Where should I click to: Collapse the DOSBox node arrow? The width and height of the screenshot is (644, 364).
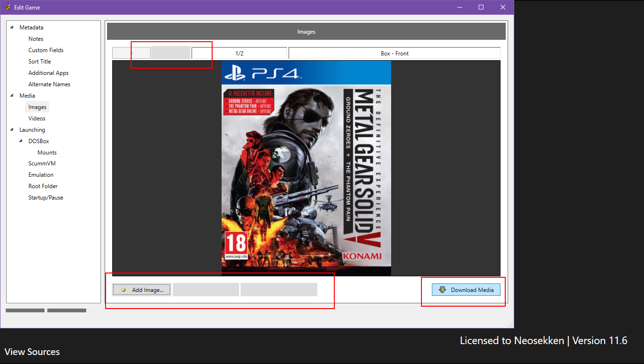[x=21, y=141]
